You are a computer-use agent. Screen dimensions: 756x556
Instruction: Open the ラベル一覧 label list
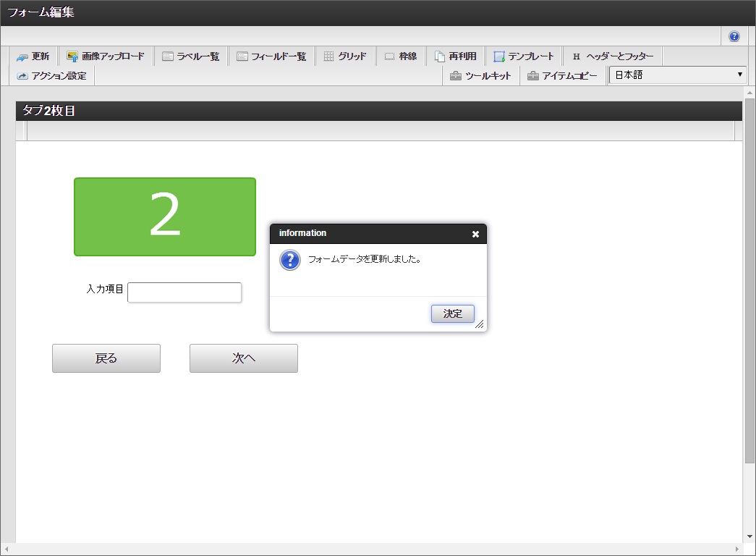191,56
